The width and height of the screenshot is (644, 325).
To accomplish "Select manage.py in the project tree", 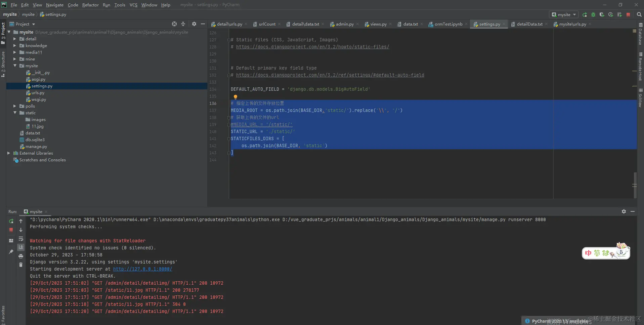I will [36, 147].
